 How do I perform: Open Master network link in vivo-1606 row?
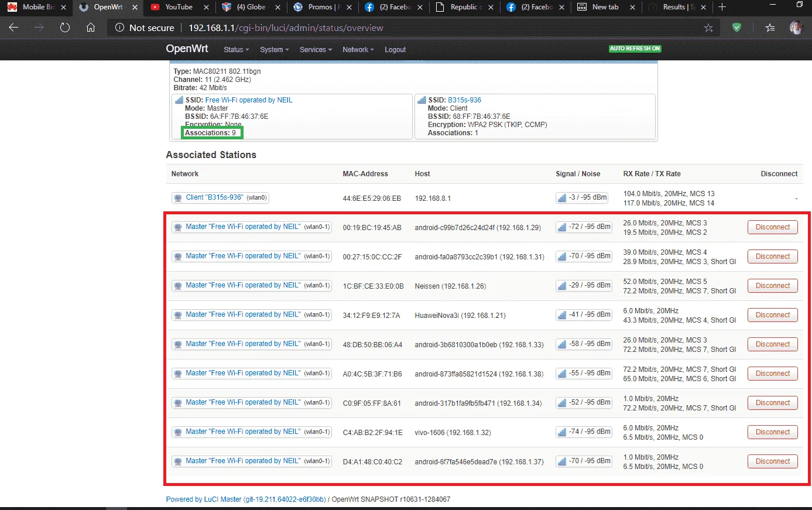pos(243,432)
